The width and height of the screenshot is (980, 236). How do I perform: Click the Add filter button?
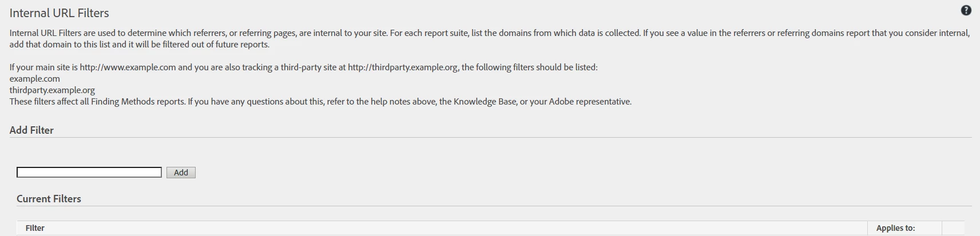181,173
